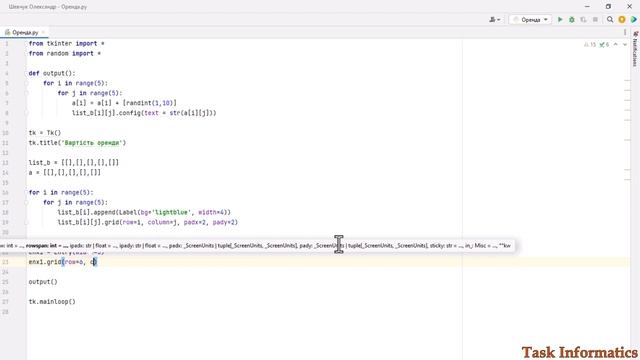Click the 'tk = Tk()' line
Screen dimensions: 640x360
point(45,133)
